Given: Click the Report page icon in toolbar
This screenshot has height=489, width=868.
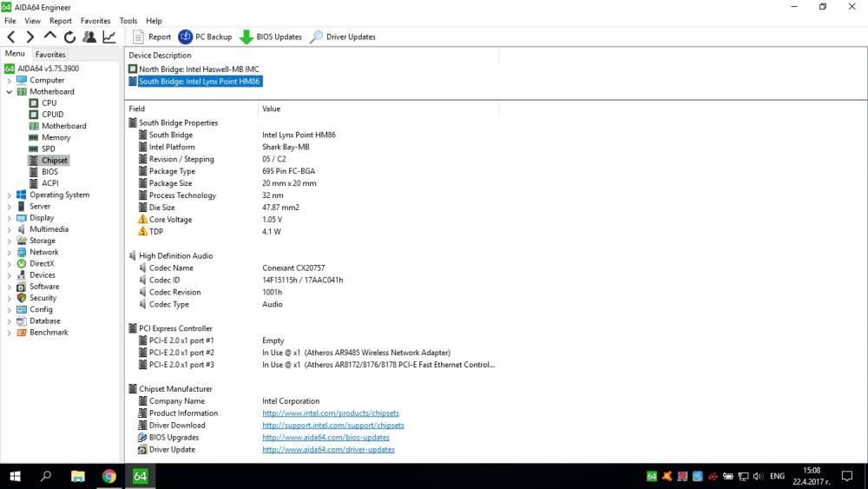Looking at the screenshot, I should point(138,37).
